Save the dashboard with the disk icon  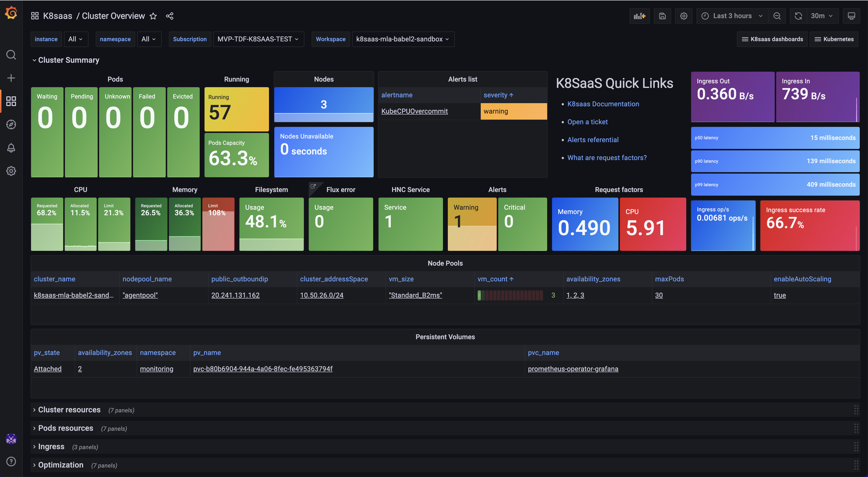pos(662,16)
